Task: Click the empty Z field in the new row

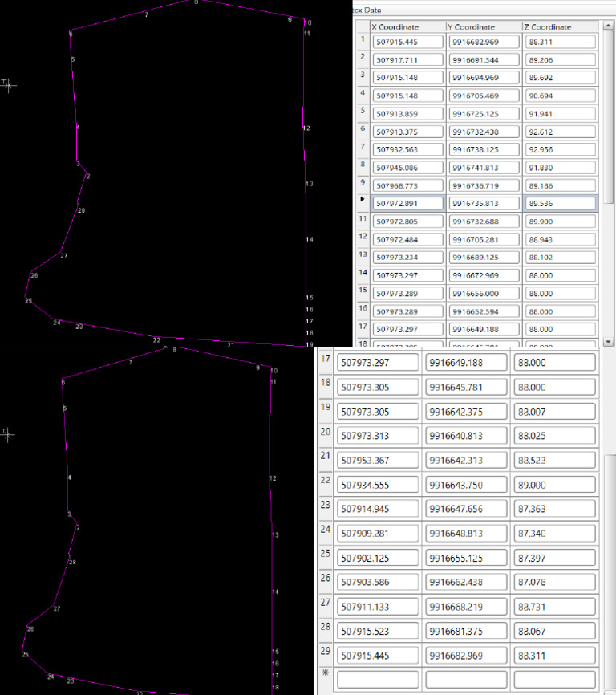Action: 554,679
